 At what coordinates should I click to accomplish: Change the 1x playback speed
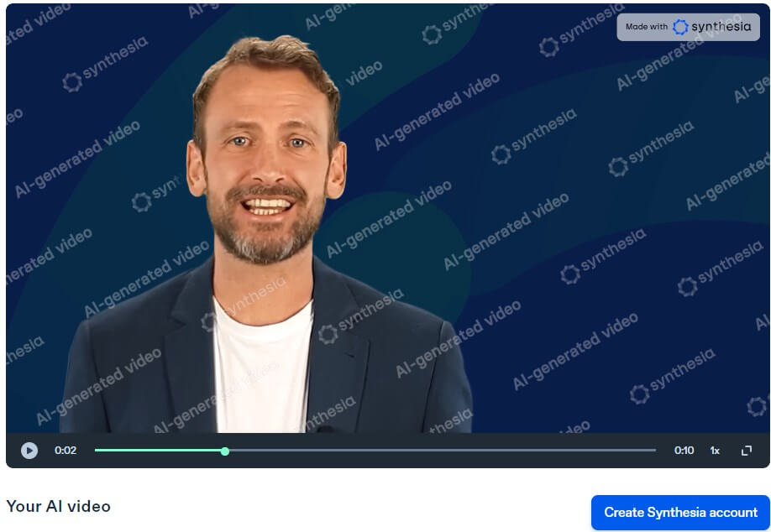point(715,451)
